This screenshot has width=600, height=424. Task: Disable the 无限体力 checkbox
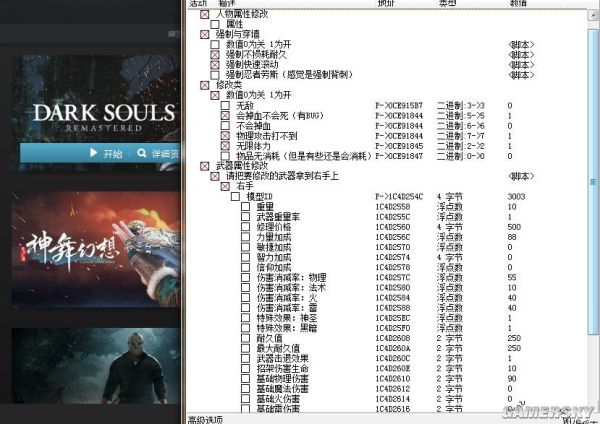pyautogui.click(x=226, y=145)
